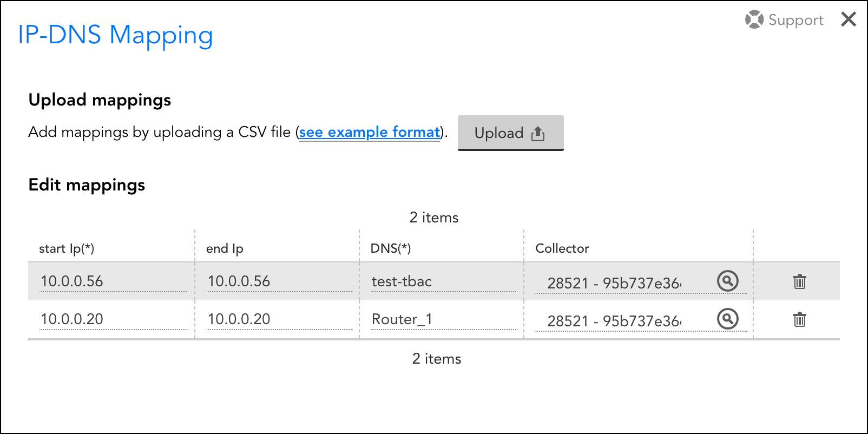This screenshot has width=868, height=434.
Task: Delete the Router_1 mapping row
Action: (x=799, y=319)
